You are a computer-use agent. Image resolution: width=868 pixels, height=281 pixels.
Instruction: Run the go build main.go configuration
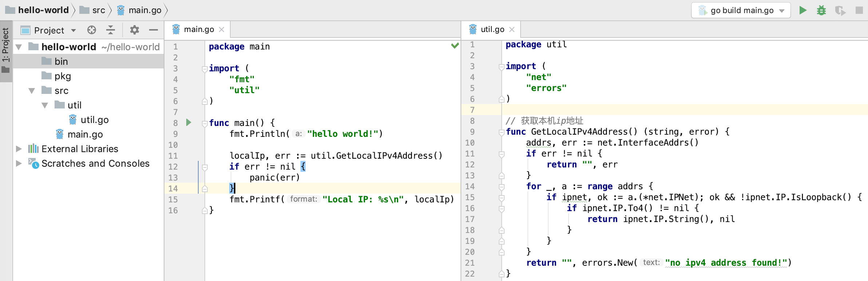[803, 10]
